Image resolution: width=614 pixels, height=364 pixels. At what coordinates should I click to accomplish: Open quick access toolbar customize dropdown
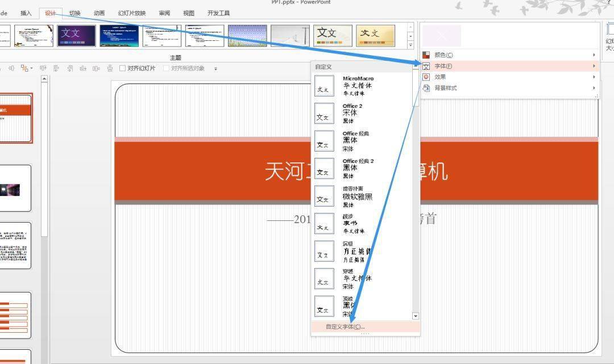(x=215, y=69)
